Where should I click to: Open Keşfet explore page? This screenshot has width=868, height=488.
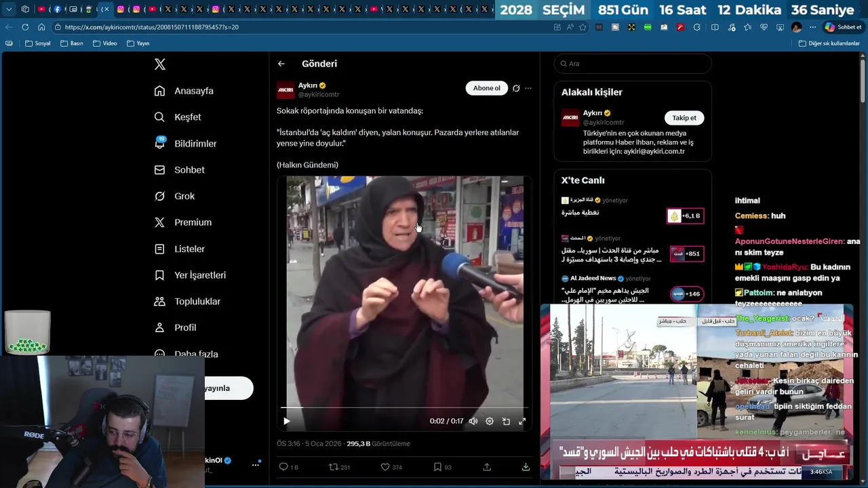[x=178, y=117]
